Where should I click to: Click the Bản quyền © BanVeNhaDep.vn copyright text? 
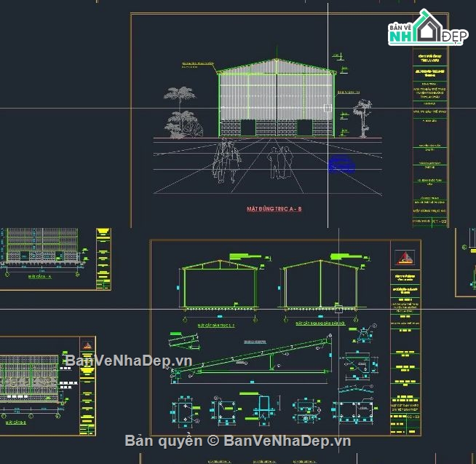237,441
